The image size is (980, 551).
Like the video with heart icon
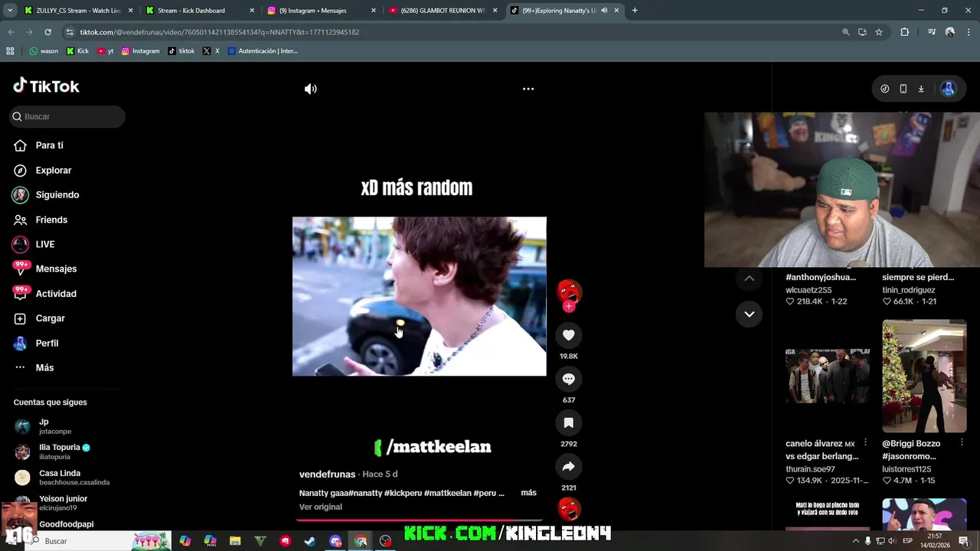point(569,335)
